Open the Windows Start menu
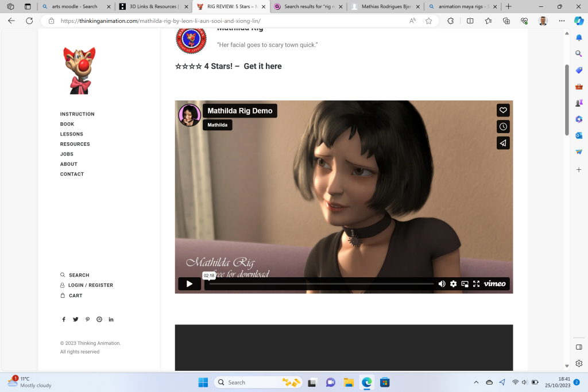Screen dimensions: 588x392 pyautogui.click(x=203, y=382)
